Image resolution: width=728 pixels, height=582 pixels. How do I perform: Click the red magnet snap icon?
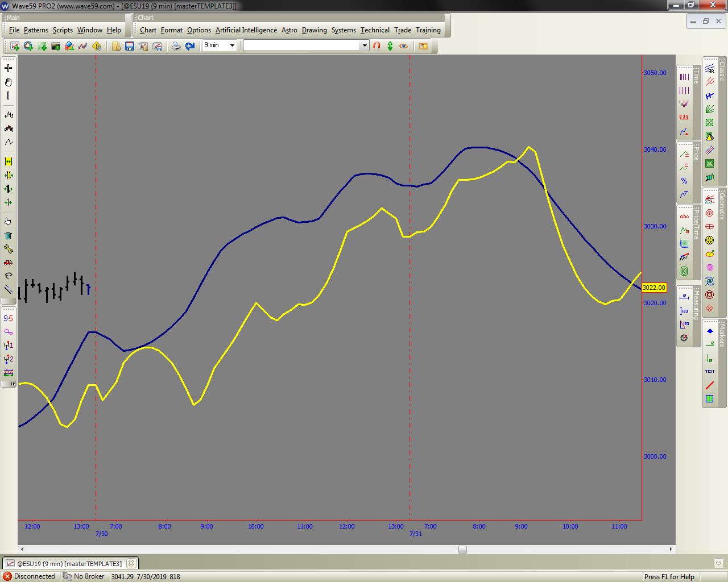pos(377,46)
